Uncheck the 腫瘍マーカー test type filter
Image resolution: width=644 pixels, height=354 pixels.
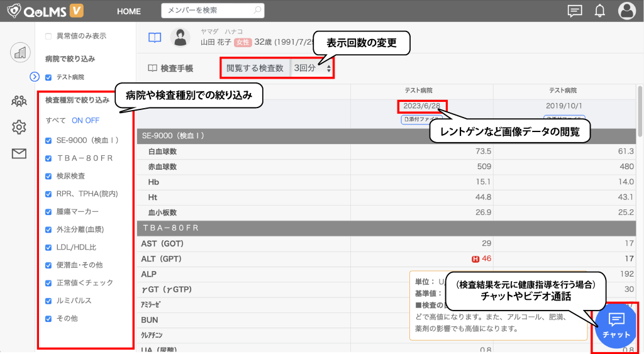48,212
